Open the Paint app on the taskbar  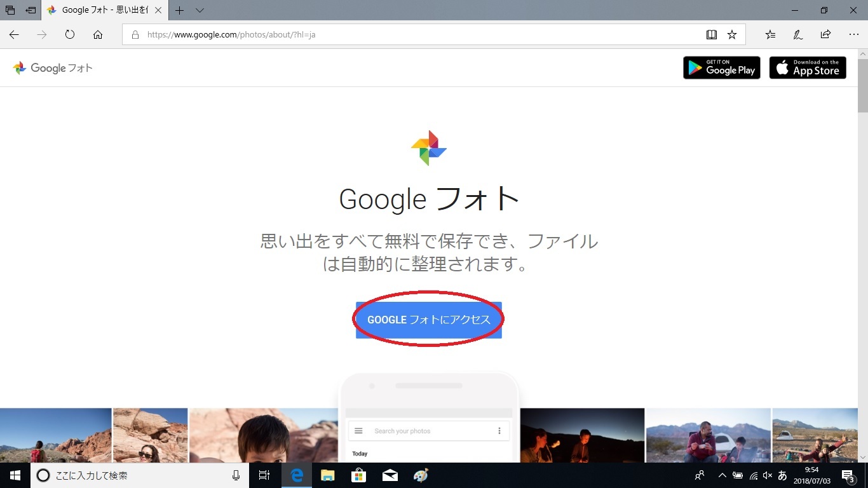coord(421,475)
